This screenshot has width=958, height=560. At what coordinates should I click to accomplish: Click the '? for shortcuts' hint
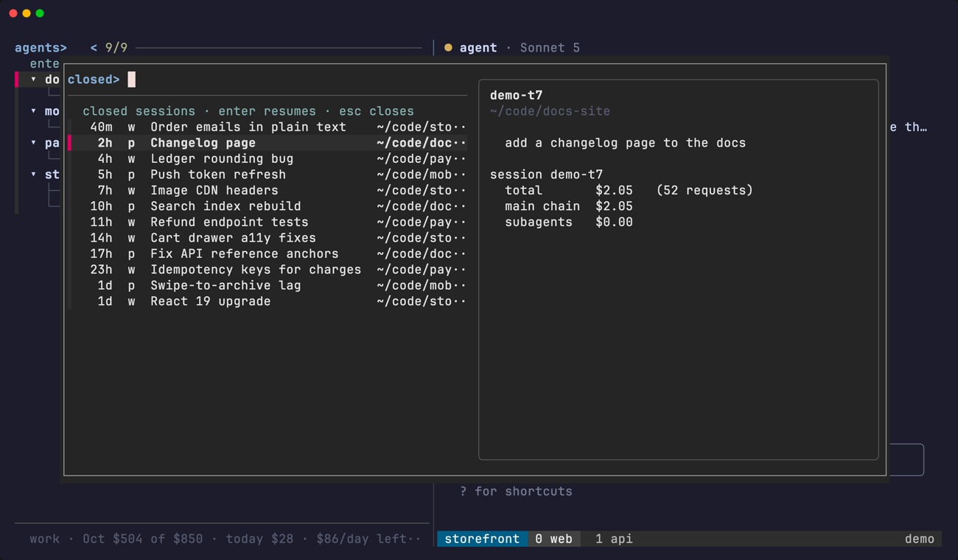pyautogui.click(x=516, y=491)
